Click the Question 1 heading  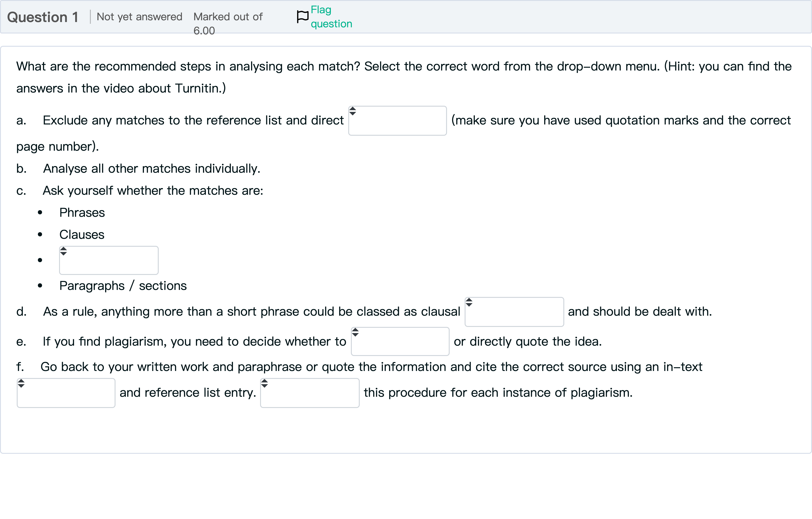[43, 17]
